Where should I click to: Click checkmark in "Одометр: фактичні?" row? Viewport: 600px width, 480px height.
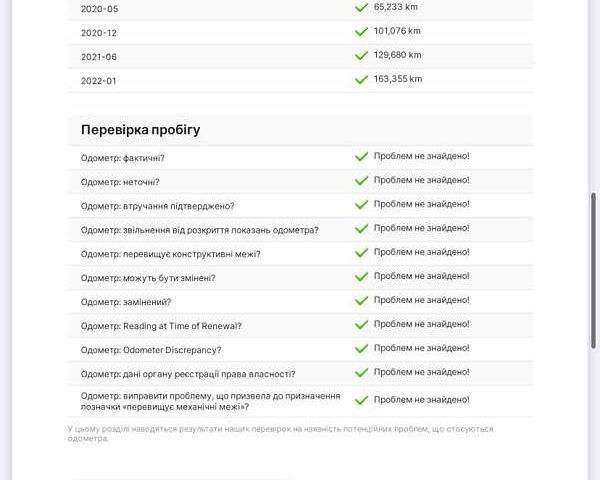click(x=361, y=157)
